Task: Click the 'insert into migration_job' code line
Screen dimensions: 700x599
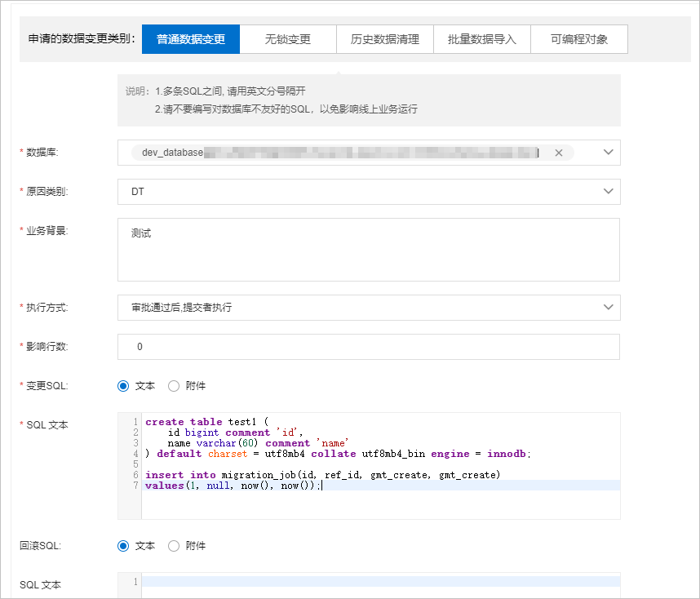Action: click(x=322, y=475)
